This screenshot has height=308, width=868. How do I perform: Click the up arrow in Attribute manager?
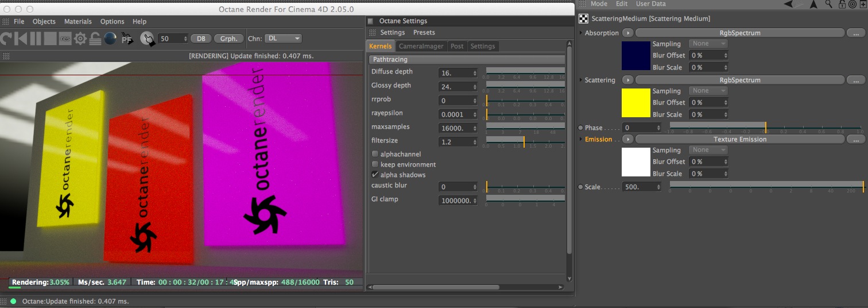tap(813, 4)
